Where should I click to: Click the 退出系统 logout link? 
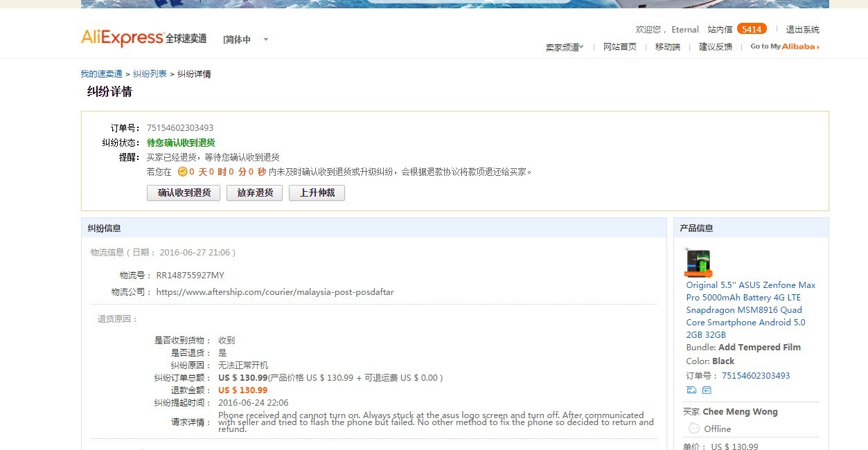coord(802,29)
